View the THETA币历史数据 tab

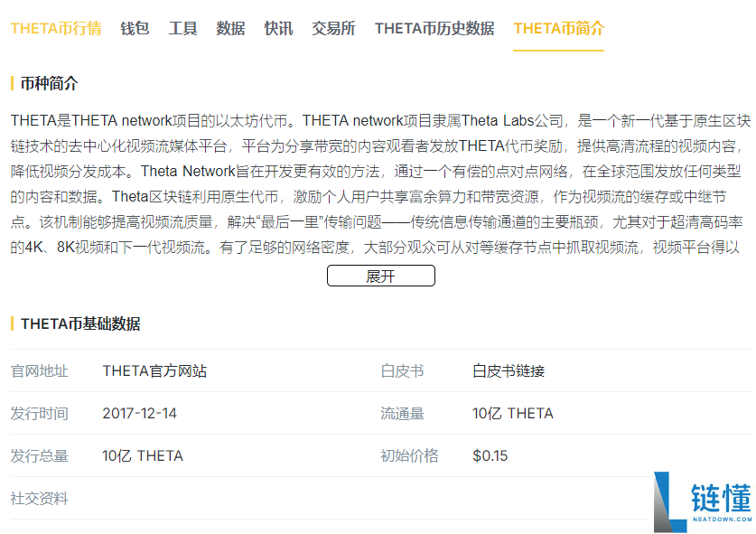[x=434, y=28]
